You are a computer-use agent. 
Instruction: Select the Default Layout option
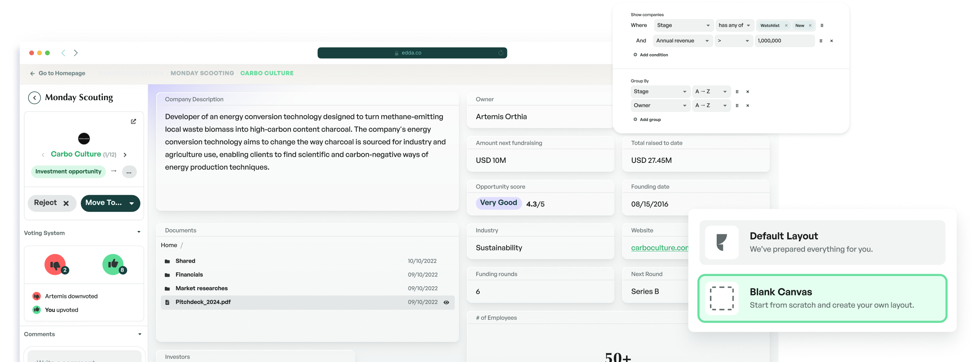click(822, 243)
